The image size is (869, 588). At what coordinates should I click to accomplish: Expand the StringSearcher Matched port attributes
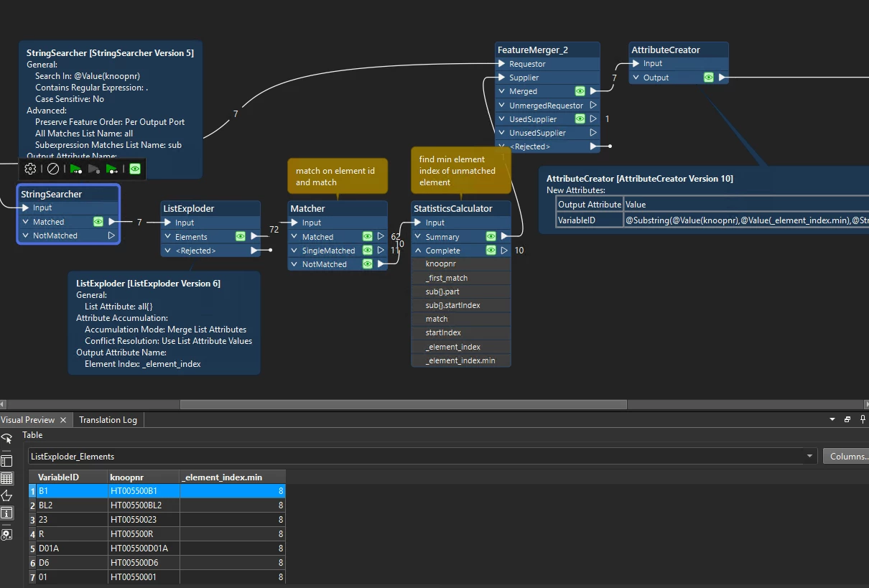tap(25, 222)
